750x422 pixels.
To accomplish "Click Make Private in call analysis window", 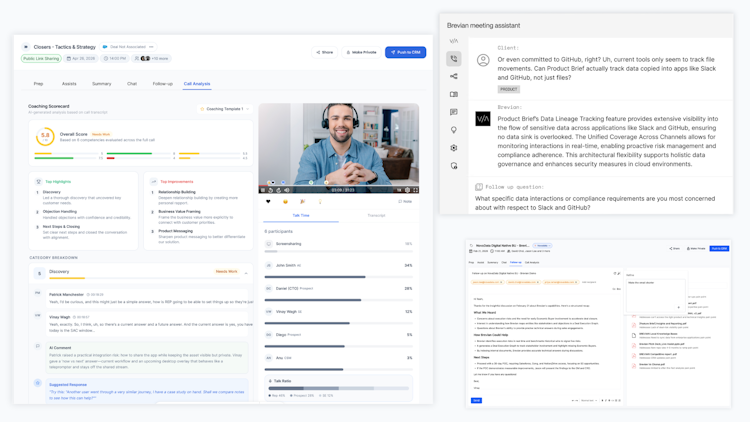I will (x=361, y=52).
